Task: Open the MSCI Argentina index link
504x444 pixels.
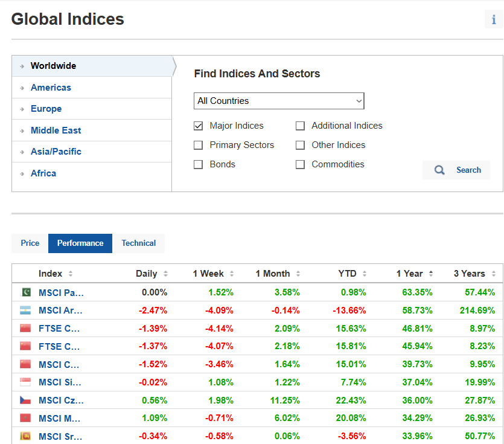Action: (61, 310)
